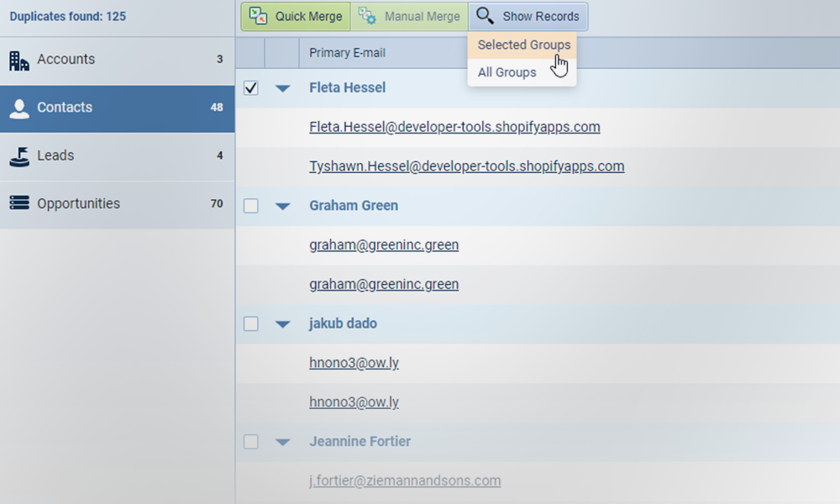Choose All Groups from the menu

click(507, 72)
